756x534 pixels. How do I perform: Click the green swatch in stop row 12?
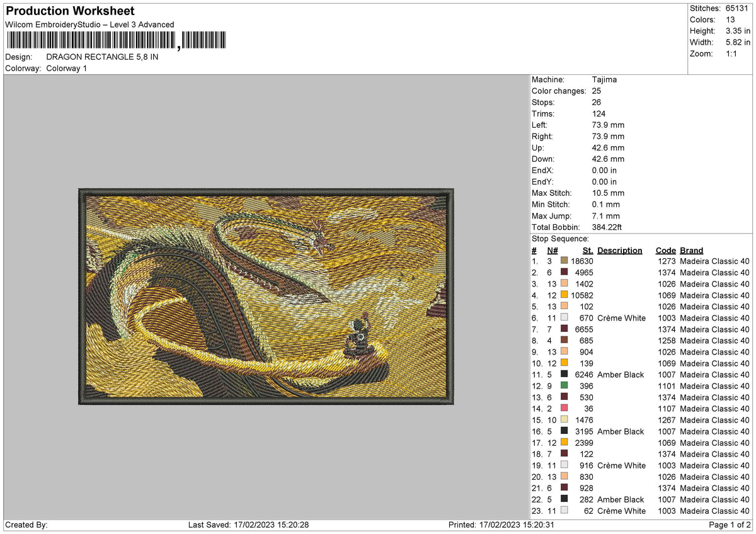pos(564,385)
